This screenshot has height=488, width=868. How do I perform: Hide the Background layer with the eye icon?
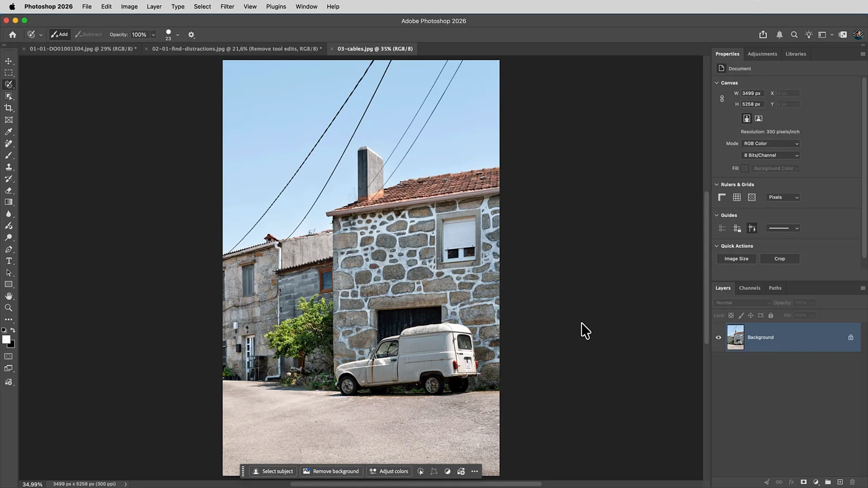pyautogui.click(x=718, y=337)
